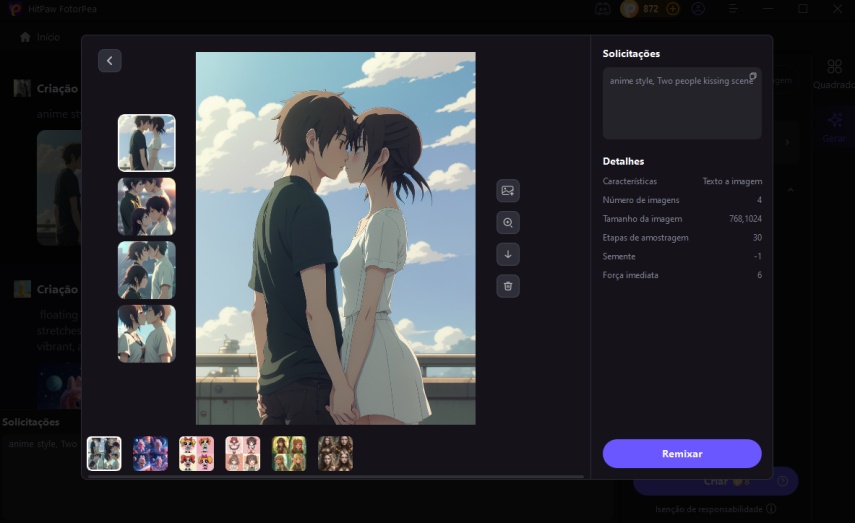The height and width of the screenshot is (523, 855).
Task: Click the back arrow button
Action: pyautogui.click(x=110, y=61)
